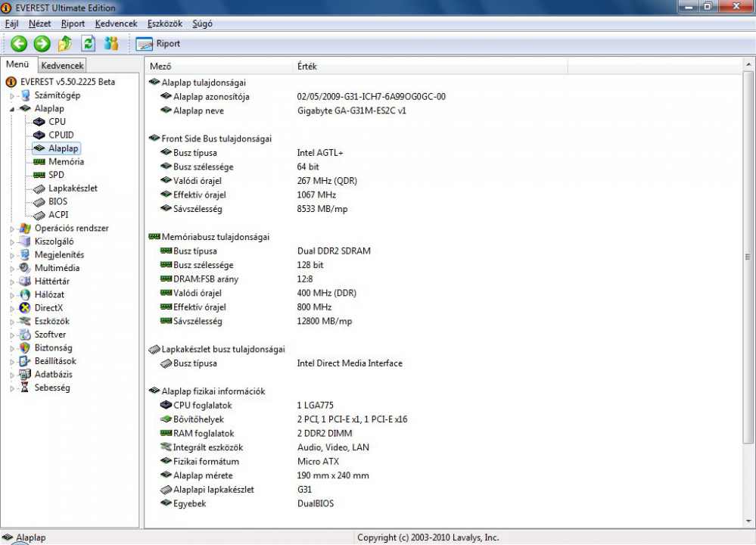Select the Alaplap neve row

point(283,111)
